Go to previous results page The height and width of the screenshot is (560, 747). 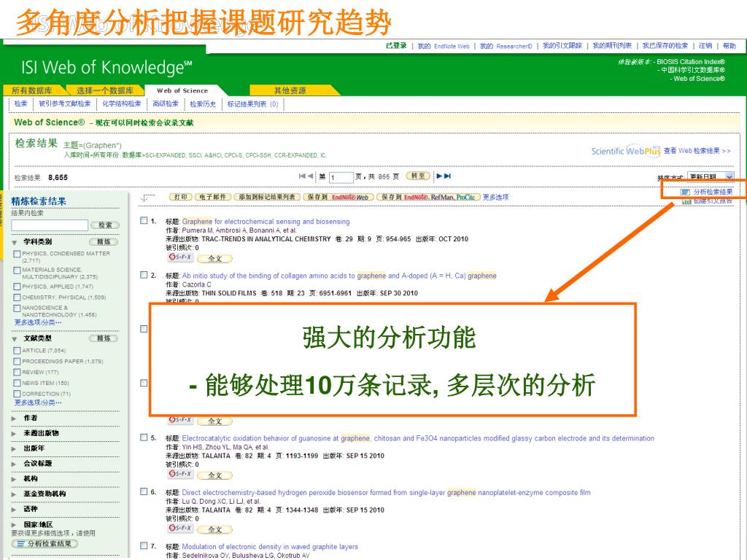[x=310, y=176]
